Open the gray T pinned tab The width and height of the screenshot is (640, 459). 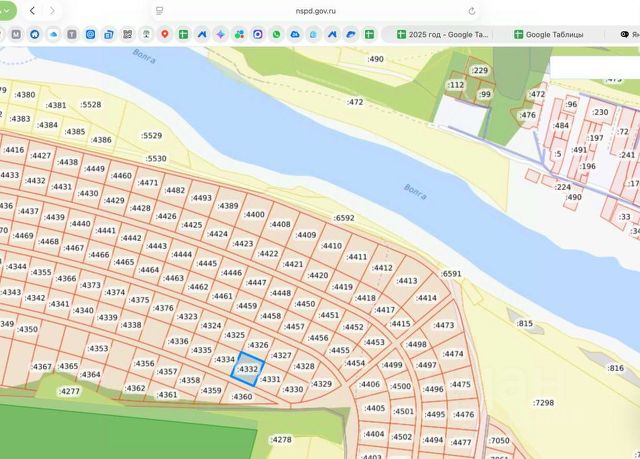[72, 35]
